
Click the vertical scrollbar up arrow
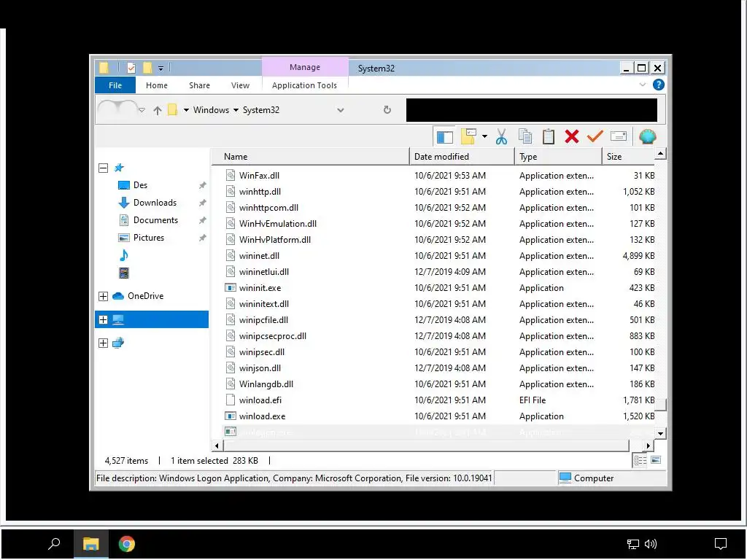point(660,154)
